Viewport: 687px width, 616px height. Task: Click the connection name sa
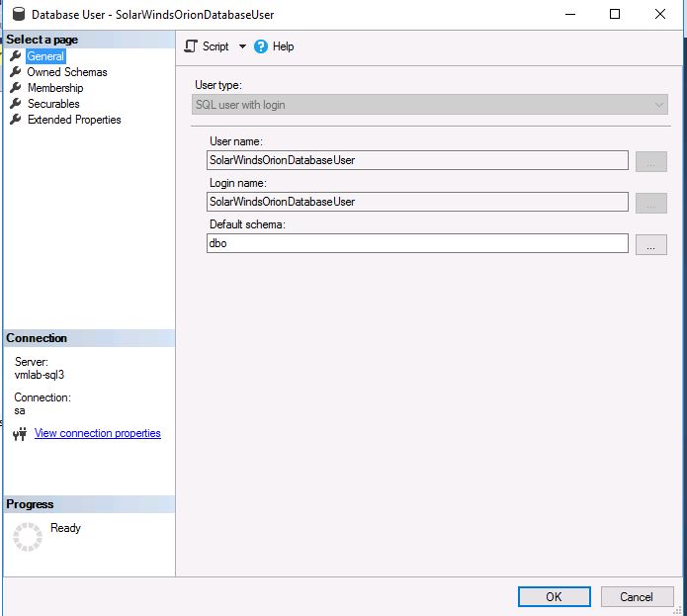click(x=20, y=411)
